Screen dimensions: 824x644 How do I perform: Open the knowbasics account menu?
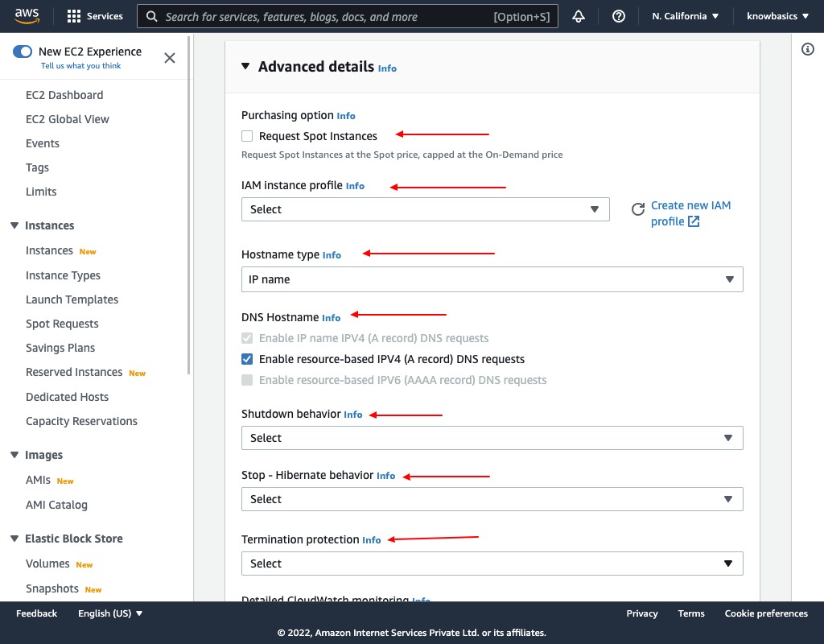778,16
